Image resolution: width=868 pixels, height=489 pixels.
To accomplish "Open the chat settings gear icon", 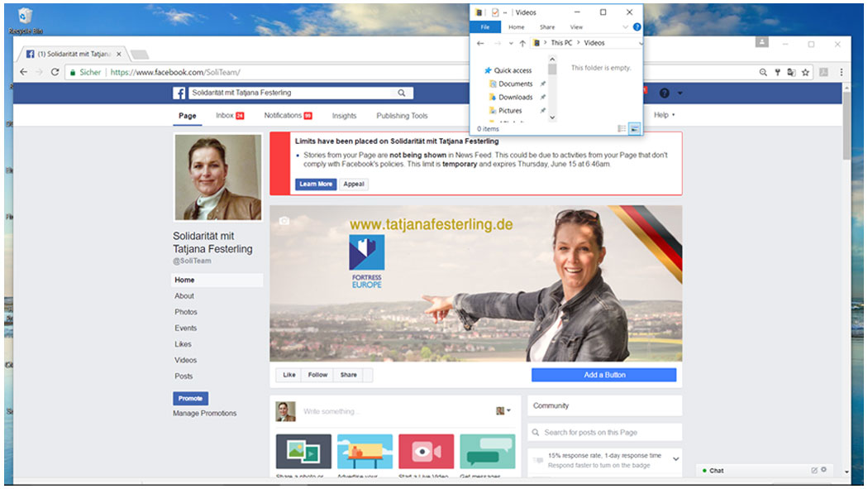I will tap(823, 470).
